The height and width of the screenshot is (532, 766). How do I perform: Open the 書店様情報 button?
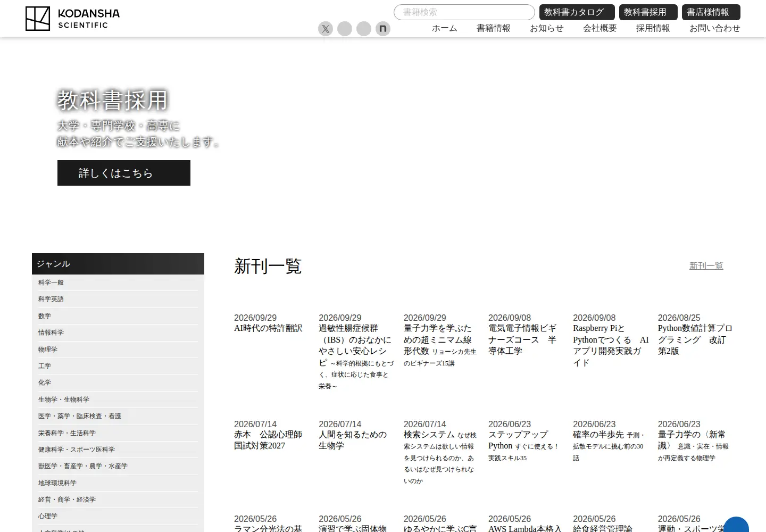coord(711,12)
